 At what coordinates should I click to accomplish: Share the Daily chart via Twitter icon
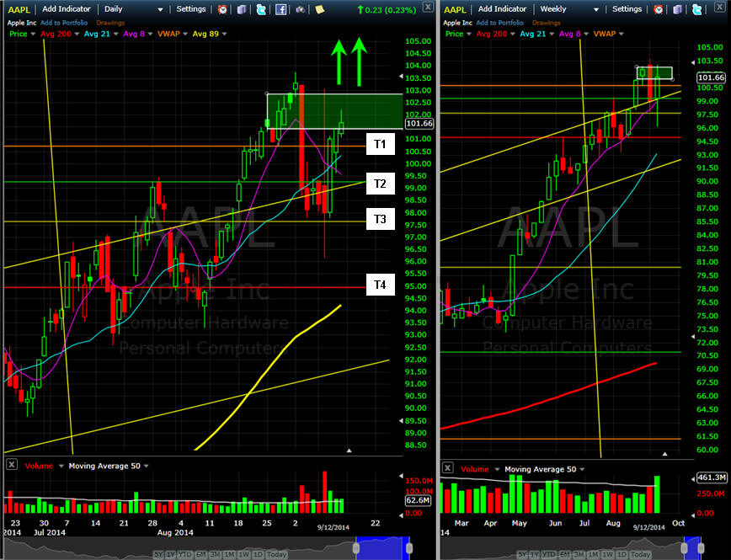point(261,9)
